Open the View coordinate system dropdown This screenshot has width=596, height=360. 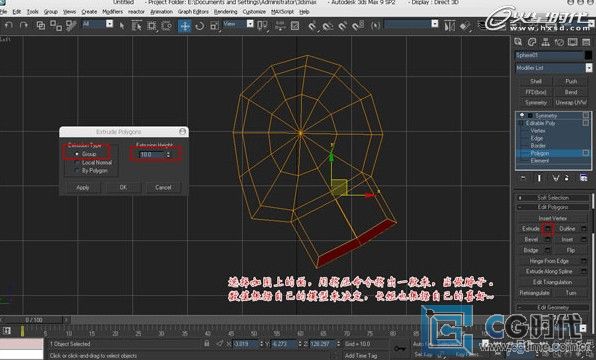[x=238, y=24]
